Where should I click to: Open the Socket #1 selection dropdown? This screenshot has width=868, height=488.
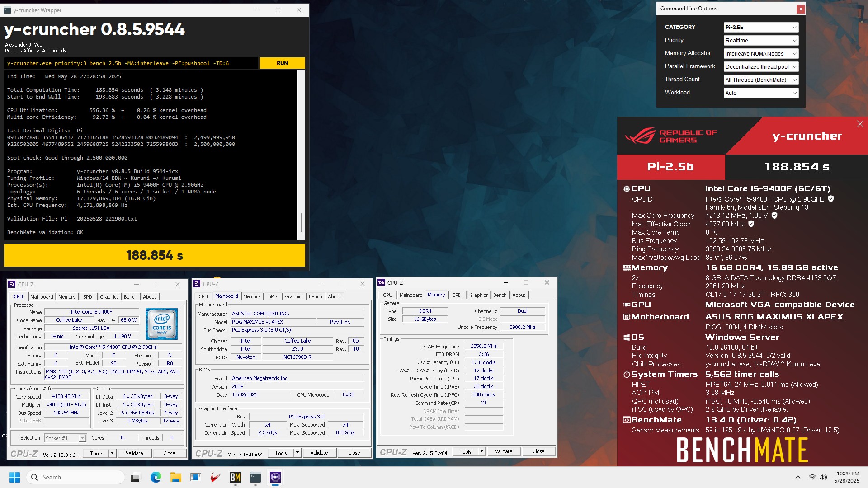(x=65, y=438)
